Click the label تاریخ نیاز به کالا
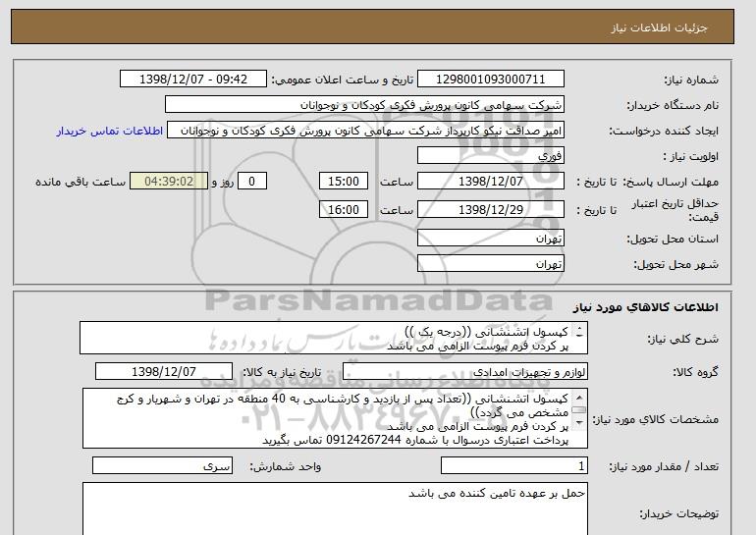The height and width of the screenshot is (535, 756). coord(282,372)
